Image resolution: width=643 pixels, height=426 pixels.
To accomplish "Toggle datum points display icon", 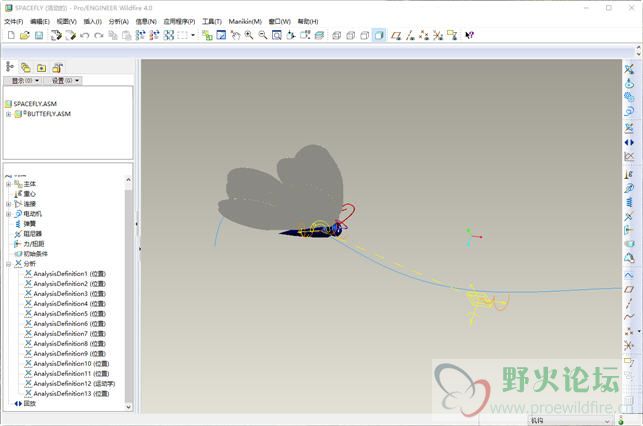I will (424, 35).
